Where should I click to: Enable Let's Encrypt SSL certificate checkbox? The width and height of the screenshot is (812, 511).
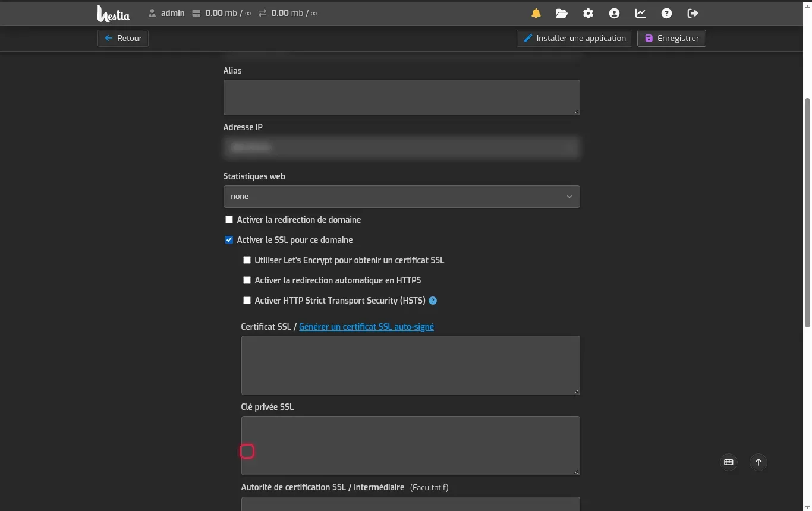point(247,260)
